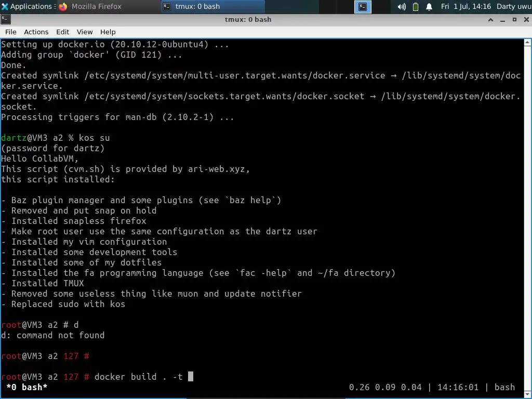
Task: Click the Darty uwu user menu
Action: [514, 6]
